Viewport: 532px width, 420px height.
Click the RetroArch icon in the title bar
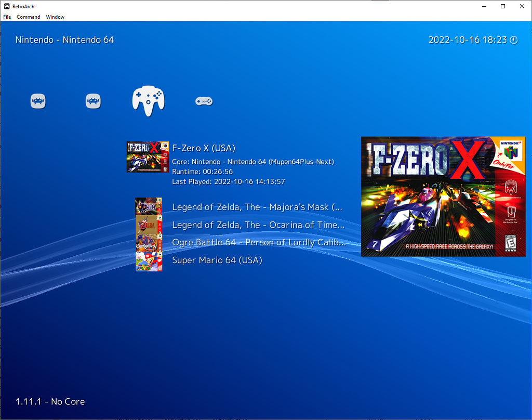click(x=6, y=7)
